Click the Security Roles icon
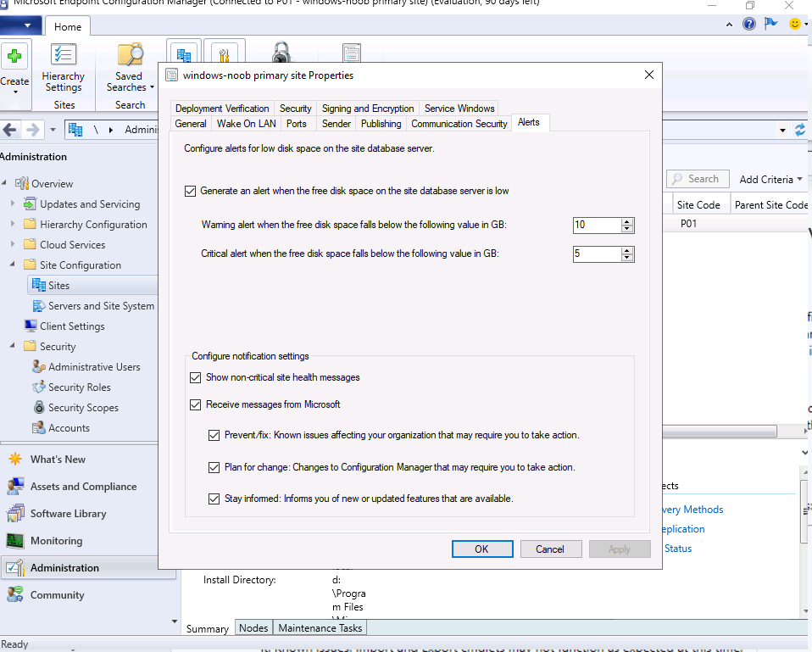 pos(39,387)
